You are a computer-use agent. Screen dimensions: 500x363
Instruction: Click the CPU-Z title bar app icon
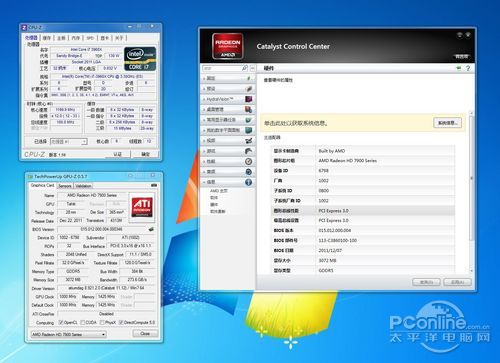click(x=24, y=27)
